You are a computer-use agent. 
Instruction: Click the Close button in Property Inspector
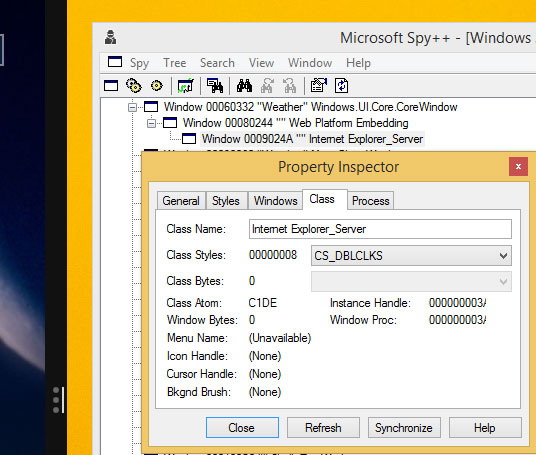click(242, 428)
